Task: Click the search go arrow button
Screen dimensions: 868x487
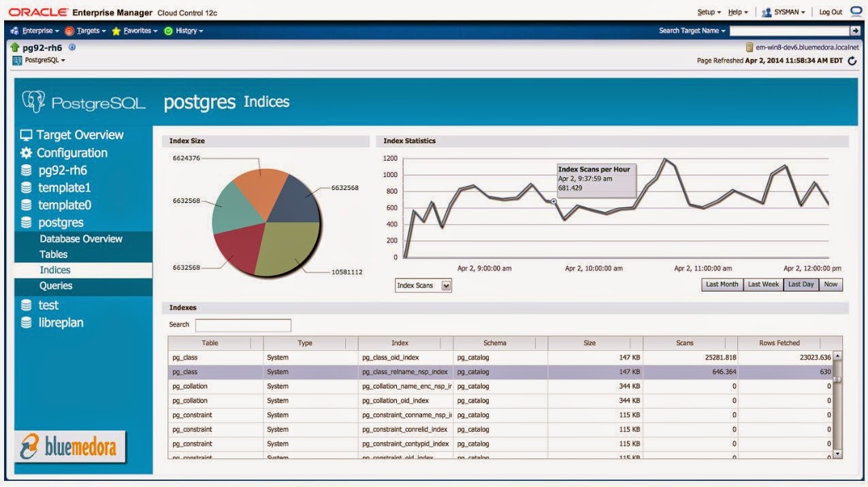Action: coord(855,31)
